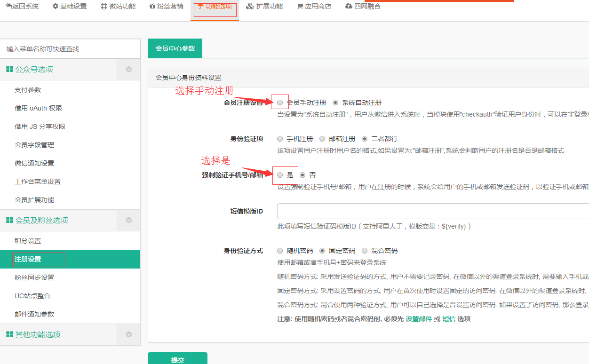Select 随机密码 as 身份验证方式

[280, 251]
